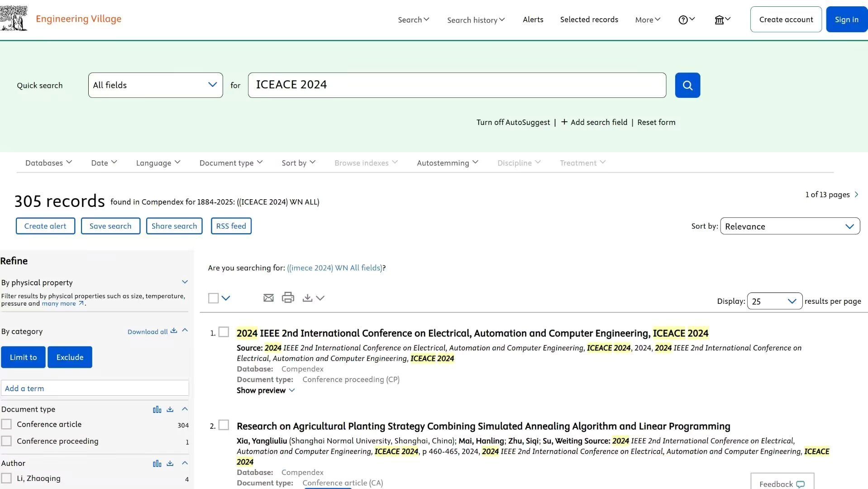Click Exclude button

click(x=70, y=357)
